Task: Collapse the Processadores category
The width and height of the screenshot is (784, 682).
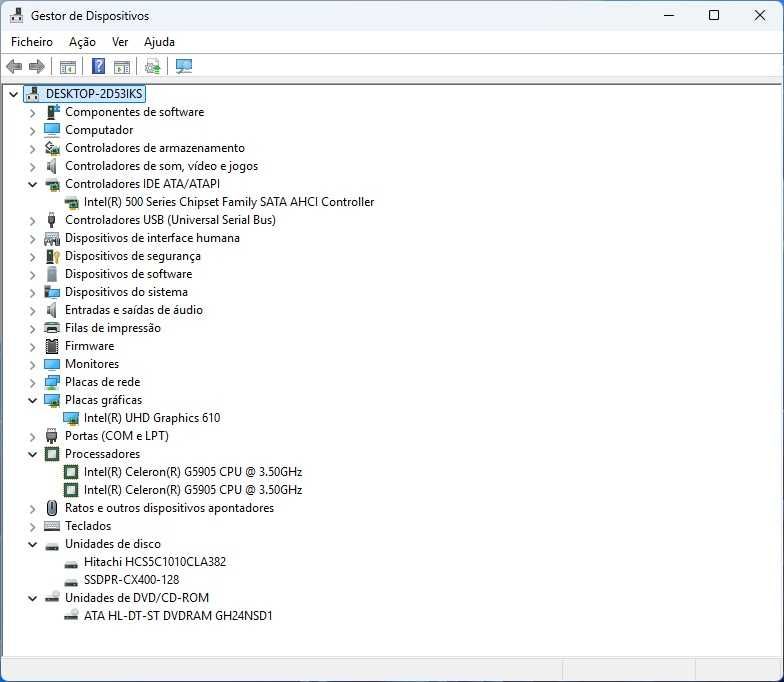Action: [x=32, y=454]
